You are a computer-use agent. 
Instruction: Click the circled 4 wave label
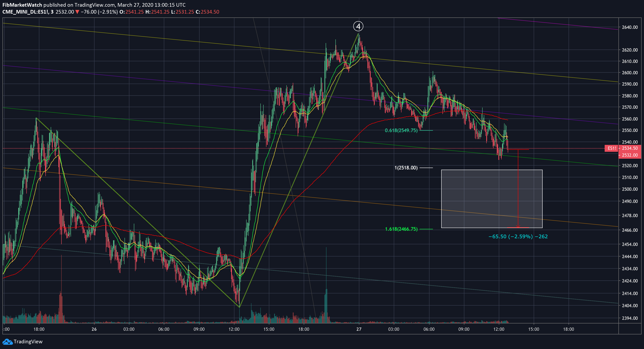pos(358,26)
